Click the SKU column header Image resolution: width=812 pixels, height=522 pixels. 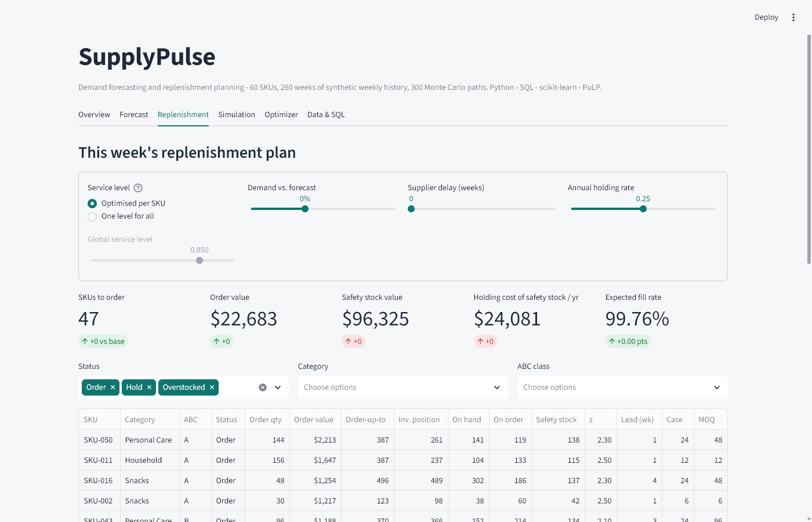coord(99,419)
